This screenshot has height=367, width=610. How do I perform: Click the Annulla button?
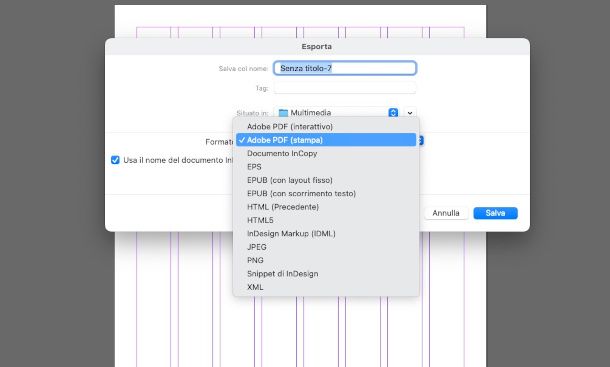point(446,213)
